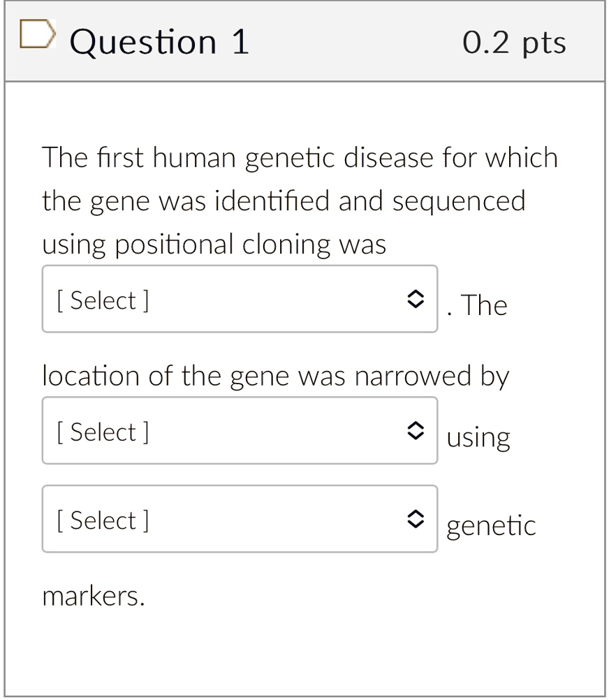Expand the Select menu following 'positional cloning was'
Viewport: 609px width, 700px height.
pyautogui.click(x=240, y=299)
